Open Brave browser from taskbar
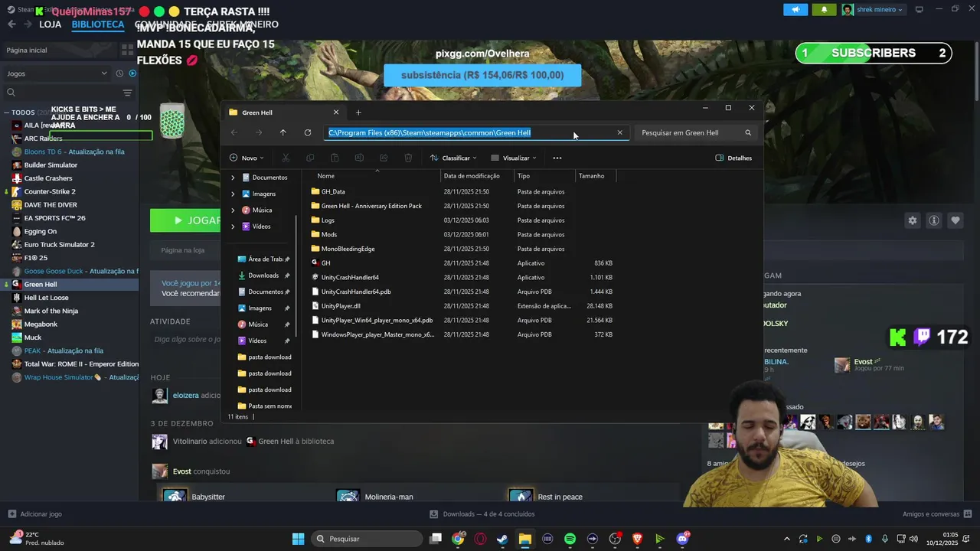Viewport: 980px width, 551px height. (x=637, y=539)
